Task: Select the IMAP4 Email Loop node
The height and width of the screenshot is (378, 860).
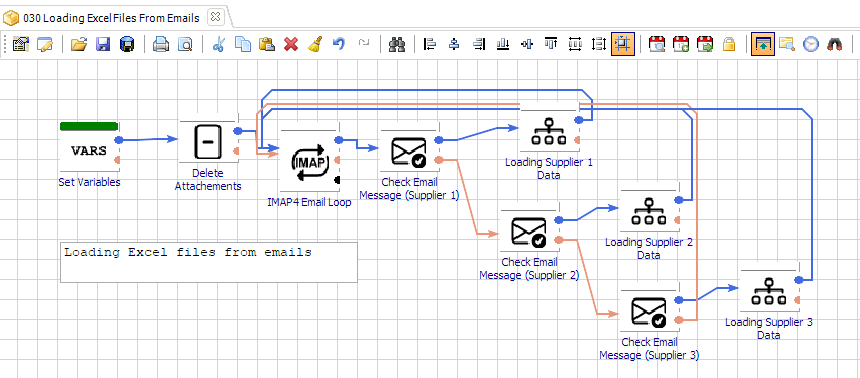Action: click(310, 161)
